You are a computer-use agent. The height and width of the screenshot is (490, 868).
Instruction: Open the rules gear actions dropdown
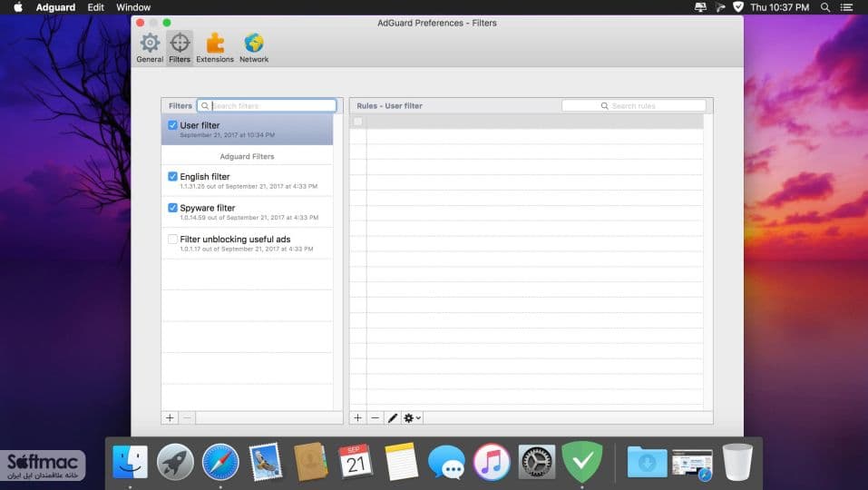pyautogui.click(x=413, y=418)
